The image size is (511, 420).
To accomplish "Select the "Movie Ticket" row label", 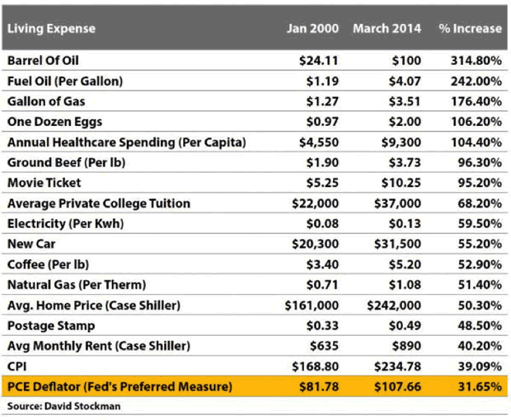I will tap(44, 183).
